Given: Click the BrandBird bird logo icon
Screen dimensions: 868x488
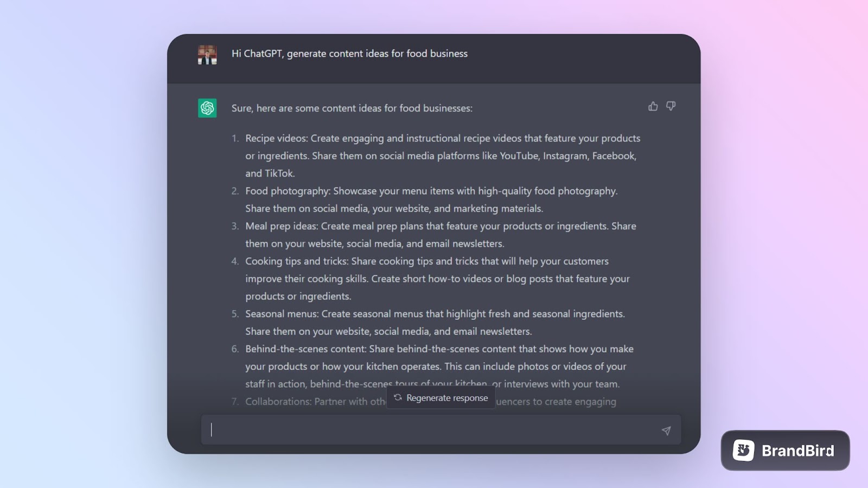Looking at the screenshot, I should 743,451.
